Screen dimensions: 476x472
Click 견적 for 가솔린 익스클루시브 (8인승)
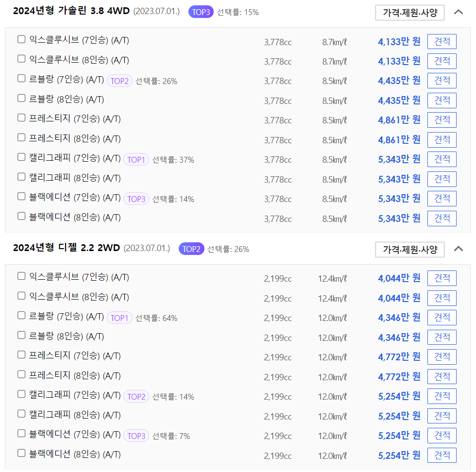point(442,61)
